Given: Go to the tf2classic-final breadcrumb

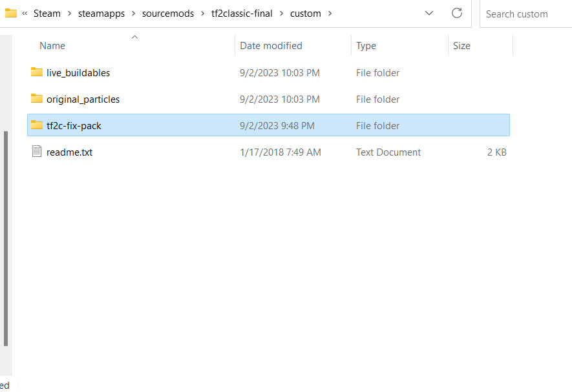Looking at the screenshot, I should pos(242,14).
